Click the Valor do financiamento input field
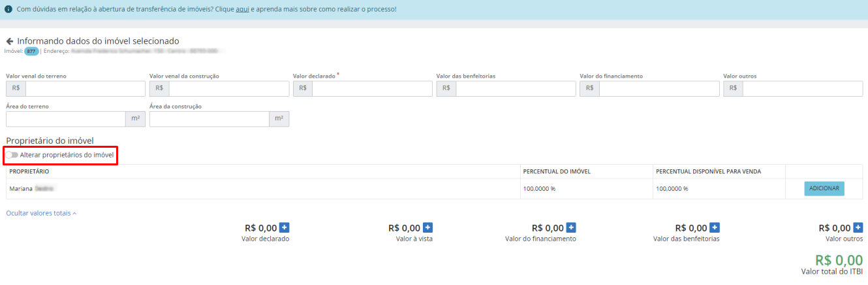This screenshot has height=285, width=868. tap(659, 89)
